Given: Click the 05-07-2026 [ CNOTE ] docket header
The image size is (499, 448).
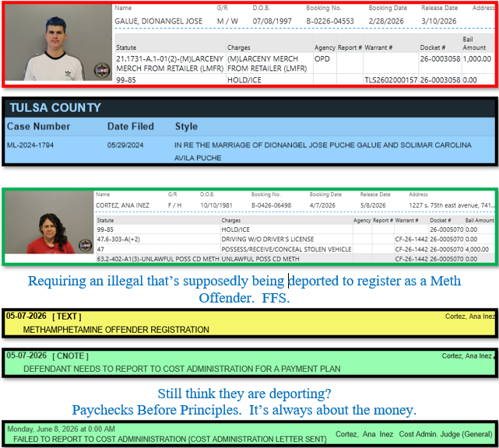Looking at the screenshot, I should click(47, 355).
